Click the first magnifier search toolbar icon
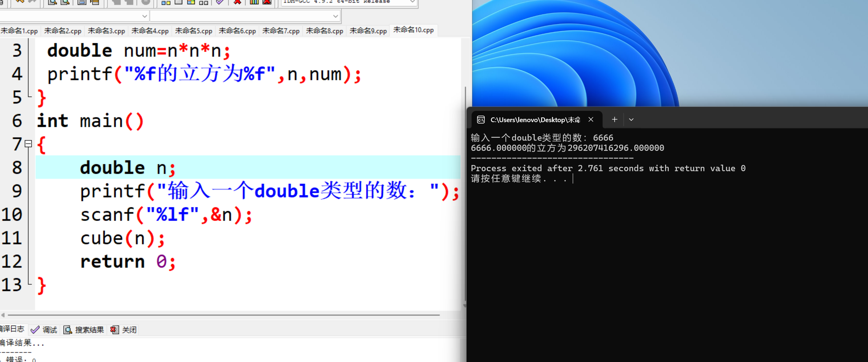 pyautogui.click(x=52, y=2)
